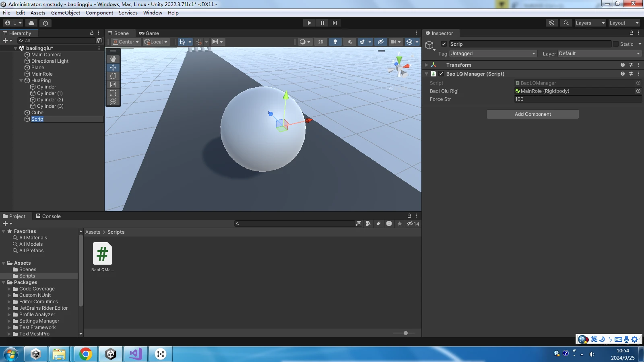
Task: Open the Layout dropdown
Action: click(623, 23)
